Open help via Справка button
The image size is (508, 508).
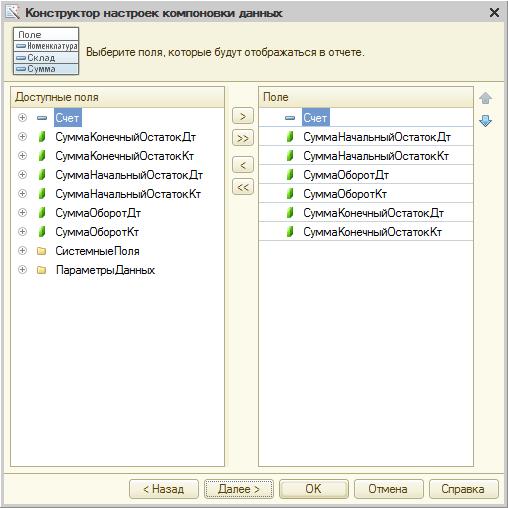[x=463, y=489]
